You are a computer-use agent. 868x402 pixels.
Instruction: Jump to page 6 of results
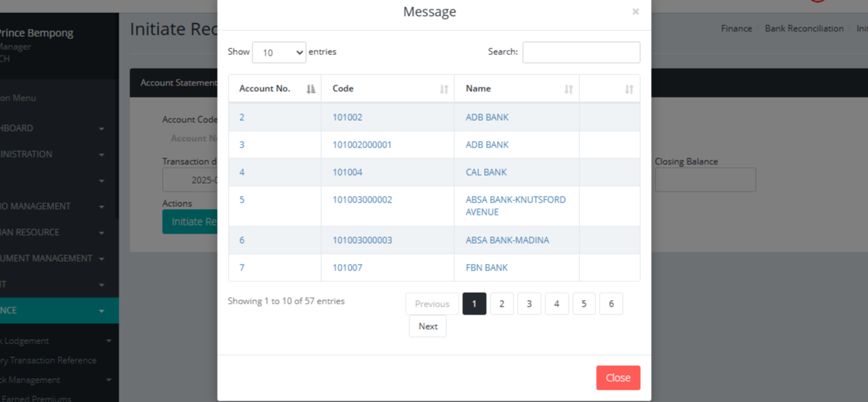[611, 304]
